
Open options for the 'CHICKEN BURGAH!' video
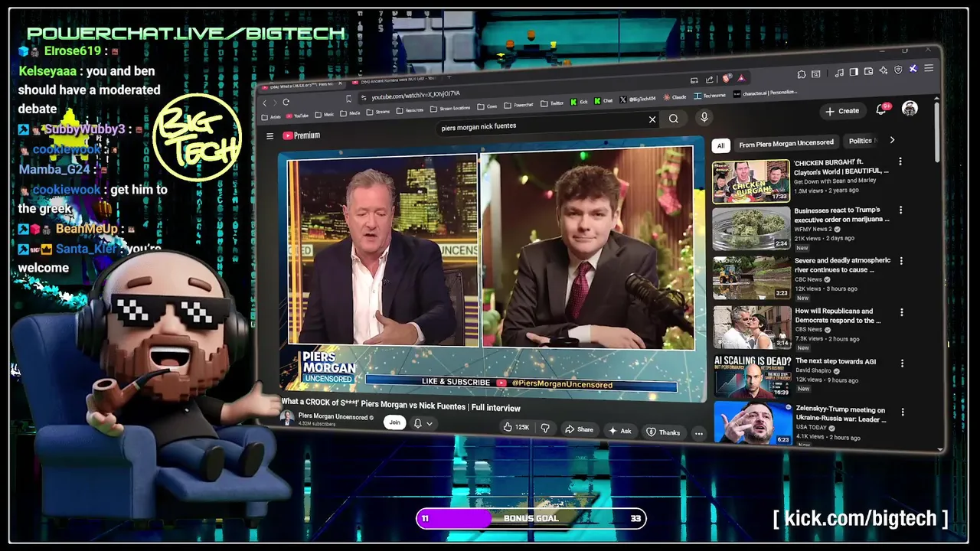[900, 161]
